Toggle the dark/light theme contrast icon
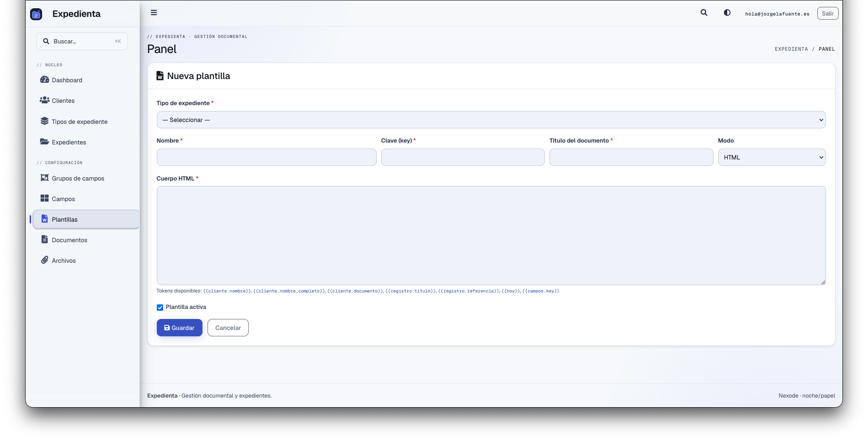Viewport: 868px width, 441px height. pos(727,13)
